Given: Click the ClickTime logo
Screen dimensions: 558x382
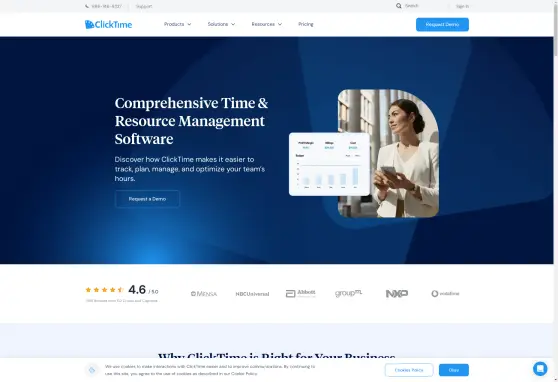Looking at the screenshot, I should pos(109,24).
